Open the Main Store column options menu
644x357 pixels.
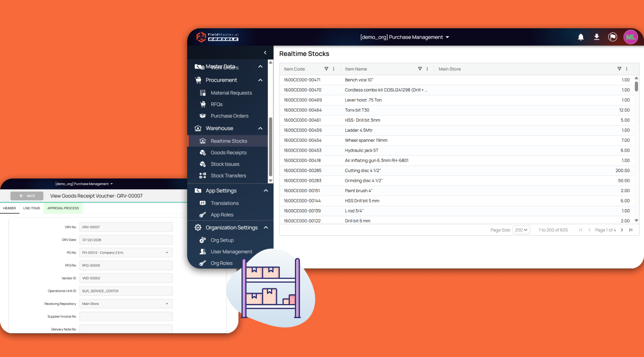627,69
